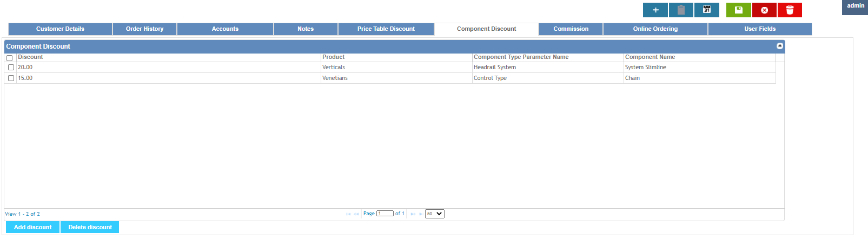Sort by Component Type Parameter Name header
The height and width of the screenshot is (246, 868).
tap(548, 57)
